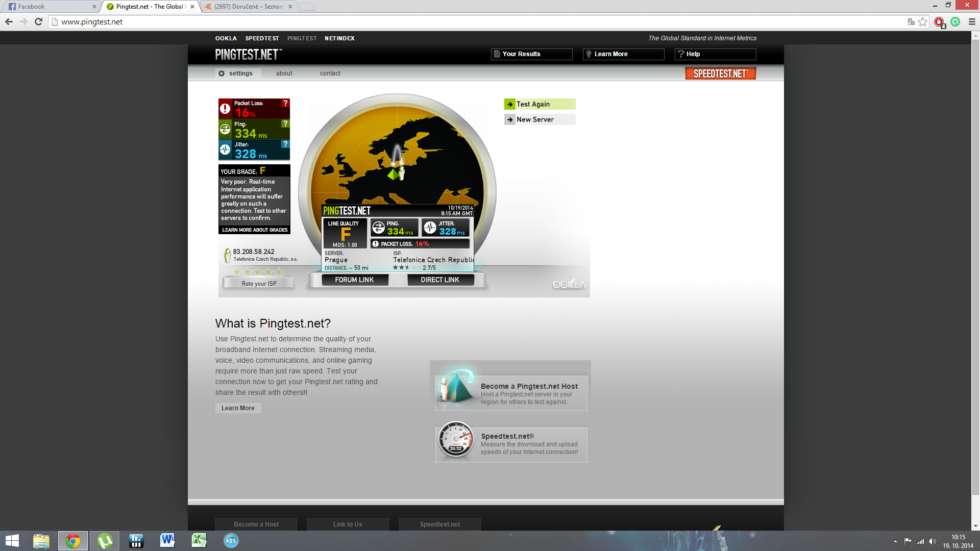980x551 pixels.
Task: Open the contact menu item
Action: (x=330, y=73)
